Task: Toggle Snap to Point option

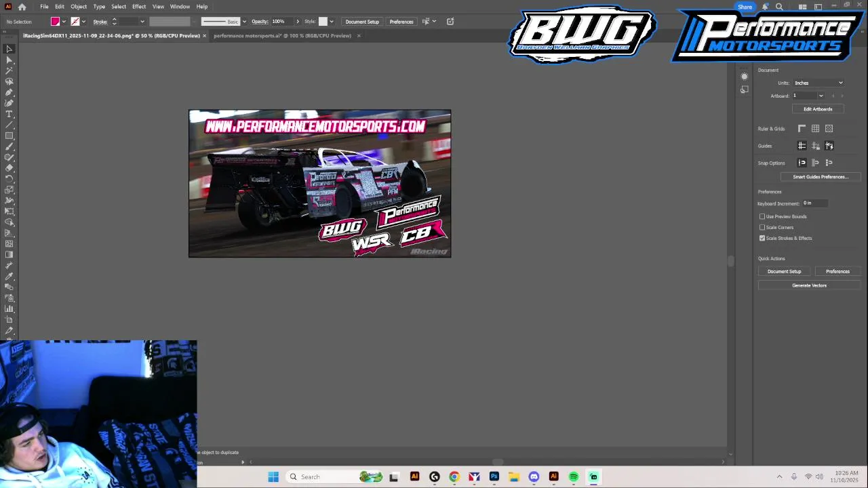Action: 802,163
